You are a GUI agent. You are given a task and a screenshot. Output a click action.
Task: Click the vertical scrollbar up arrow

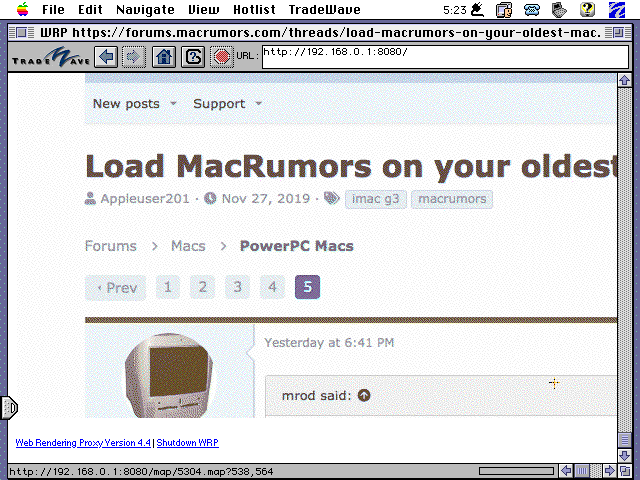click(624, 80)
